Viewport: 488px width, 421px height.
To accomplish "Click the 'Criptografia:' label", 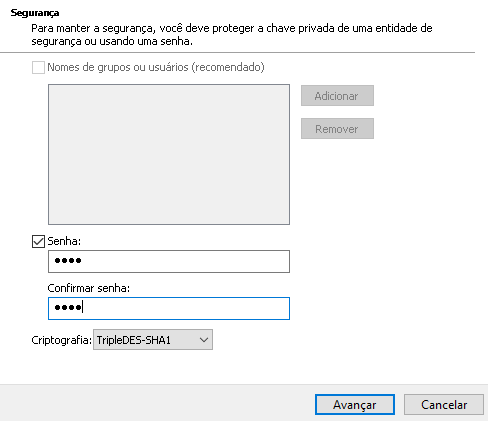I will [x=61, y=340].
